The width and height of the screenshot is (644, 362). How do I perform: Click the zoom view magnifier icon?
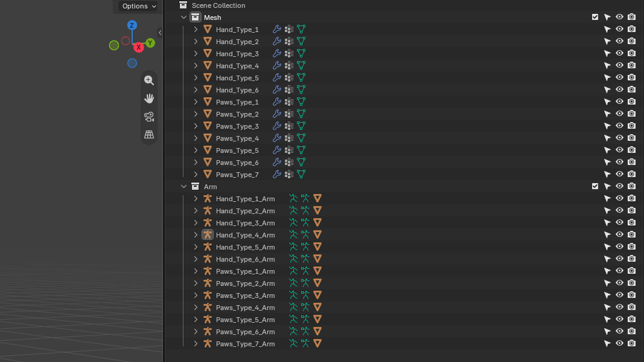[x=149, y=80]
